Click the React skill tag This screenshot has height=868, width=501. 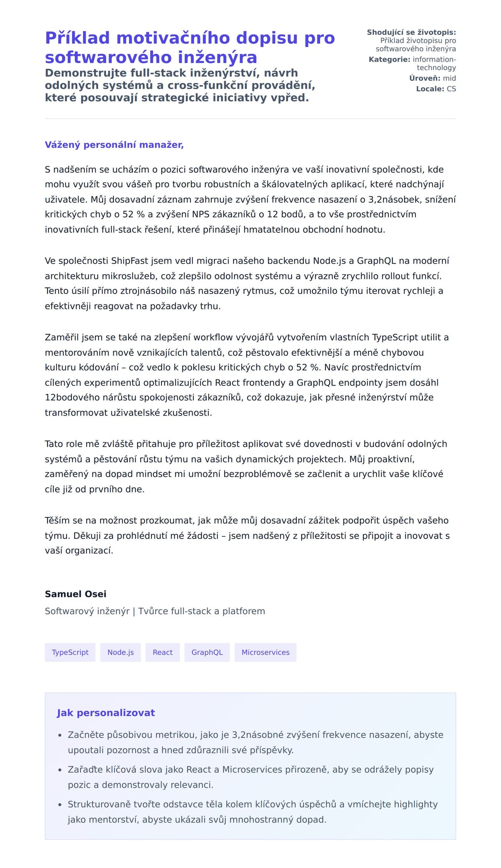point(162,652)
